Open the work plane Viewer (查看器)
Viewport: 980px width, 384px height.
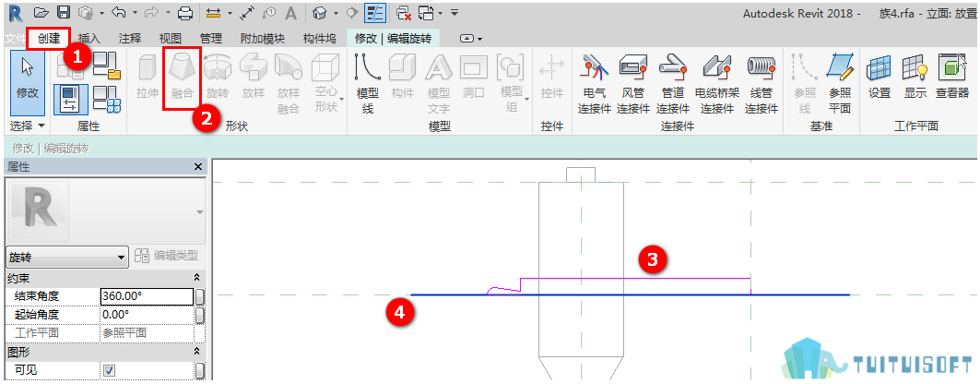coord(952,77)
